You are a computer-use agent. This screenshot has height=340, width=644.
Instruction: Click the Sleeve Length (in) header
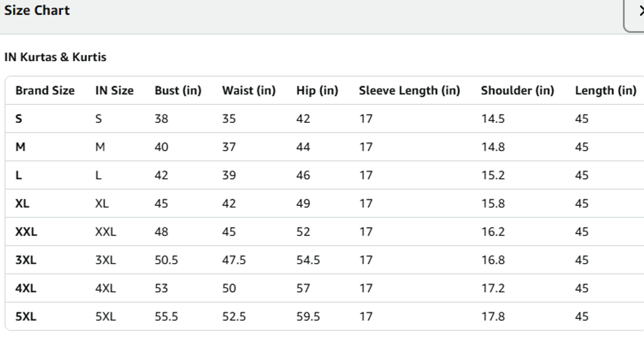pos(409,91)
